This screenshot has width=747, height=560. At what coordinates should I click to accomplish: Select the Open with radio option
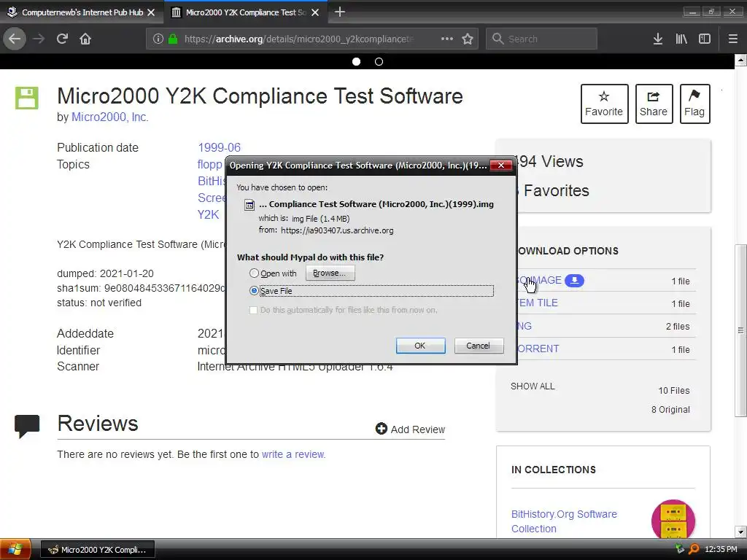255,273
